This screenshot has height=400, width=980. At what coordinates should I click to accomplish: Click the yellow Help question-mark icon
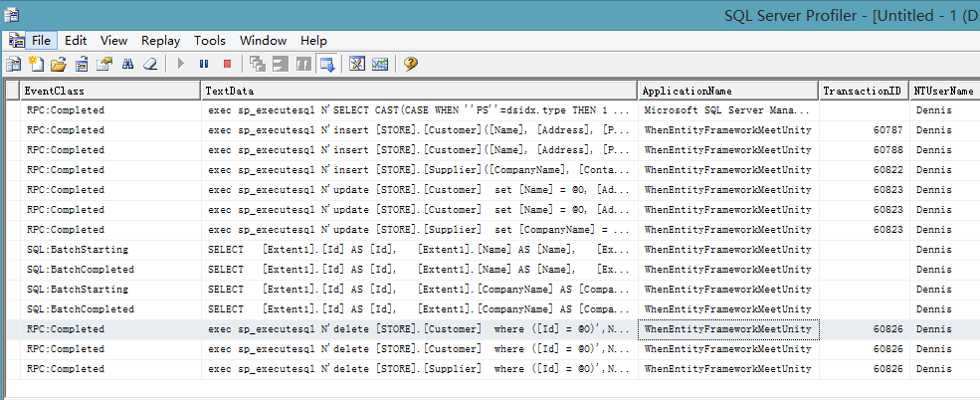click(x=411, y=64)
